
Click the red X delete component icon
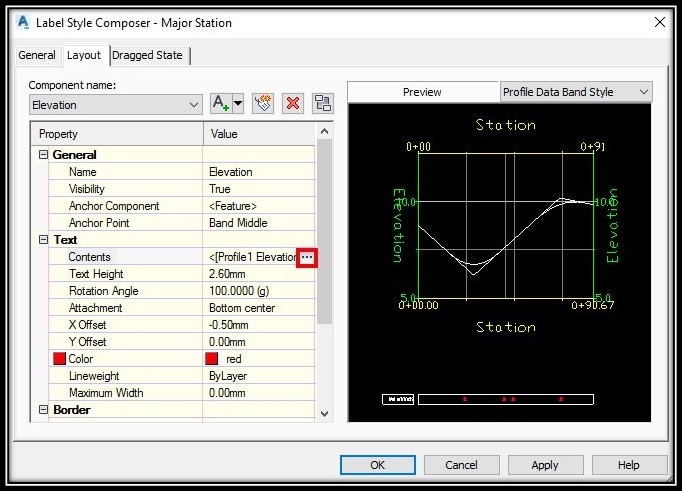pyautogui.click(x=293, y=104)
